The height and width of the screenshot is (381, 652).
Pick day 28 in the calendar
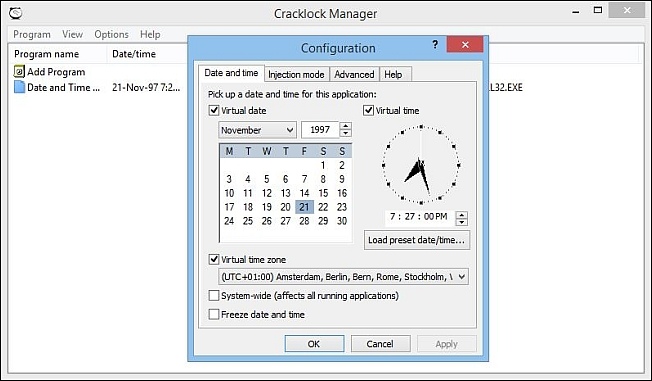pos(304,221)
